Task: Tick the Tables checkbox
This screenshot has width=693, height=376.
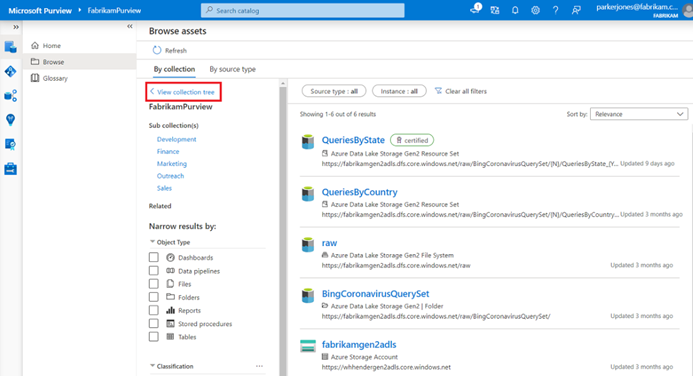Action: [x=153, y=337]
